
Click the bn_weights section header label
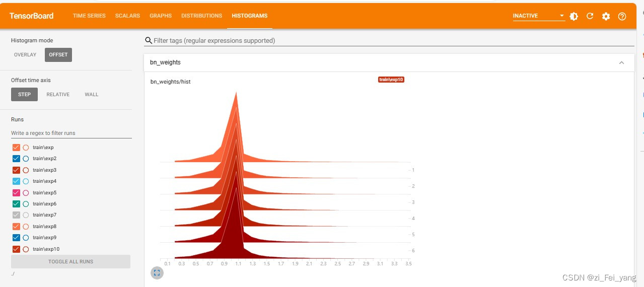coord(165,62)
